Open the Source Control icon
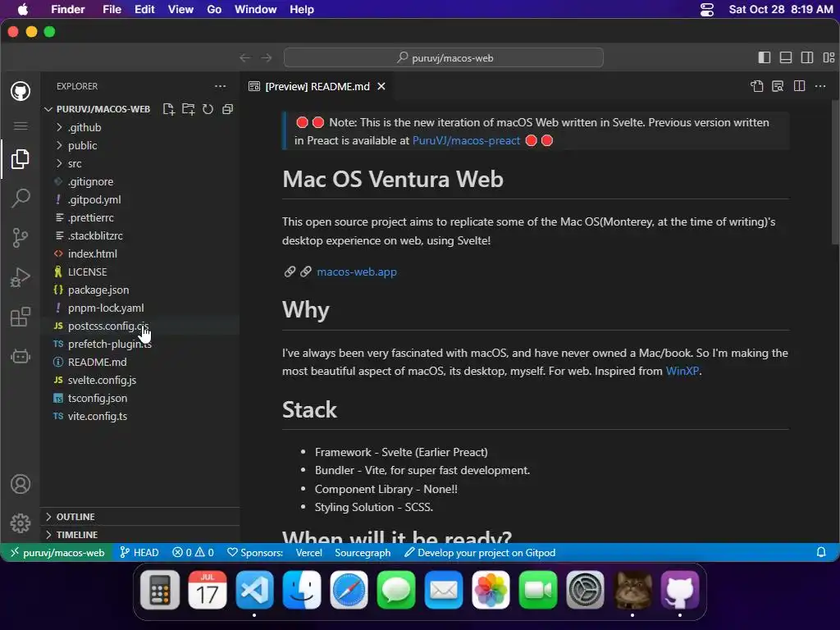This screenshot has height=630, width=840. pyautogui.click(x=21, y=237)
